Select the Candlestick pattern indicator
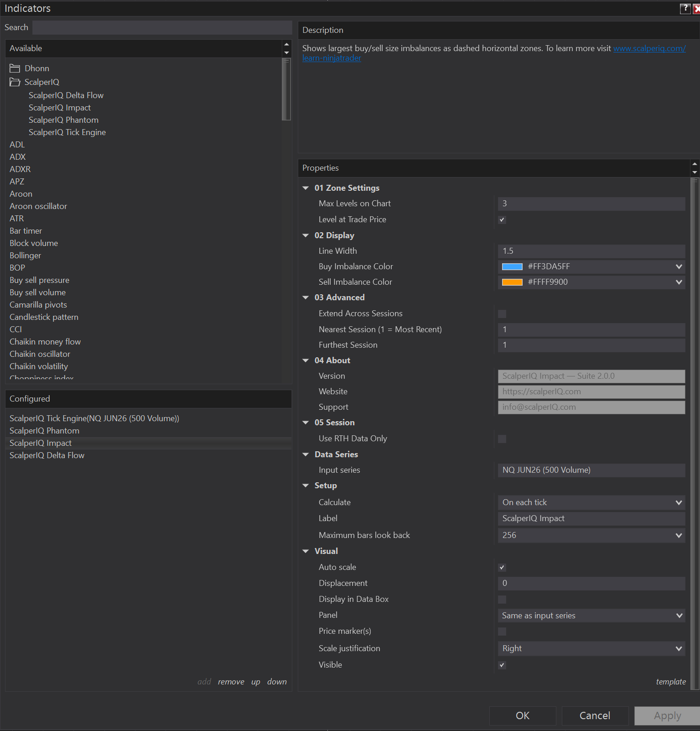The height and width of the screenshot is (731, 700). pos(44,317)
